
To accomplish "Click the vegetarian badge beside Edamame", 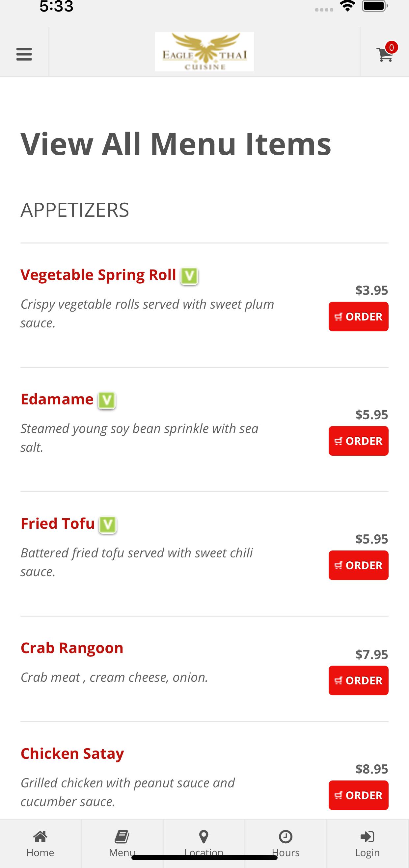I will (107, 401).
